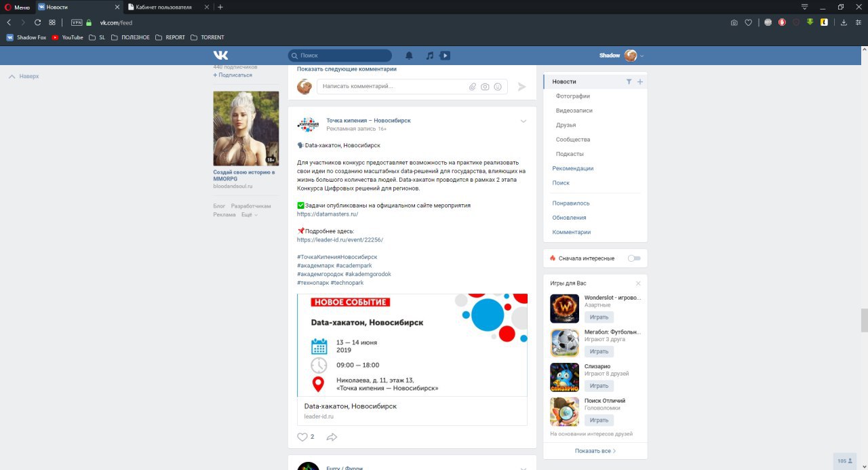Select the Видеозаписи feed section

pyautogui.click(x=574, y=111)
